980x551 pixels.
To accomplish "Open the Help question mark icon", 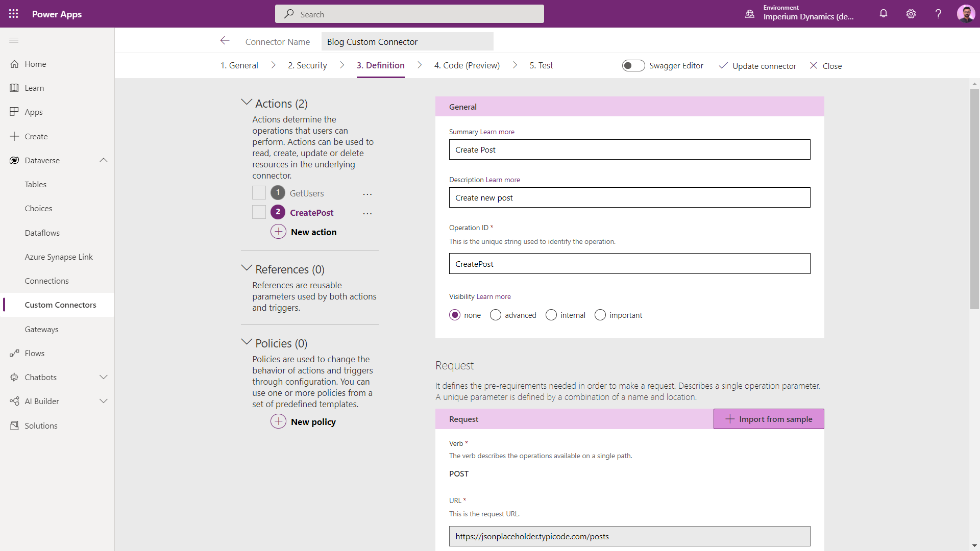I will click(x=938, y=14).
